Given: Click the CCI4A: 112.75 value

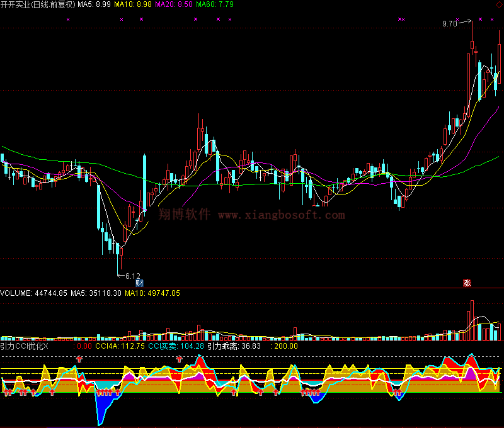Looking at the screenshot, I should [120, 346].
